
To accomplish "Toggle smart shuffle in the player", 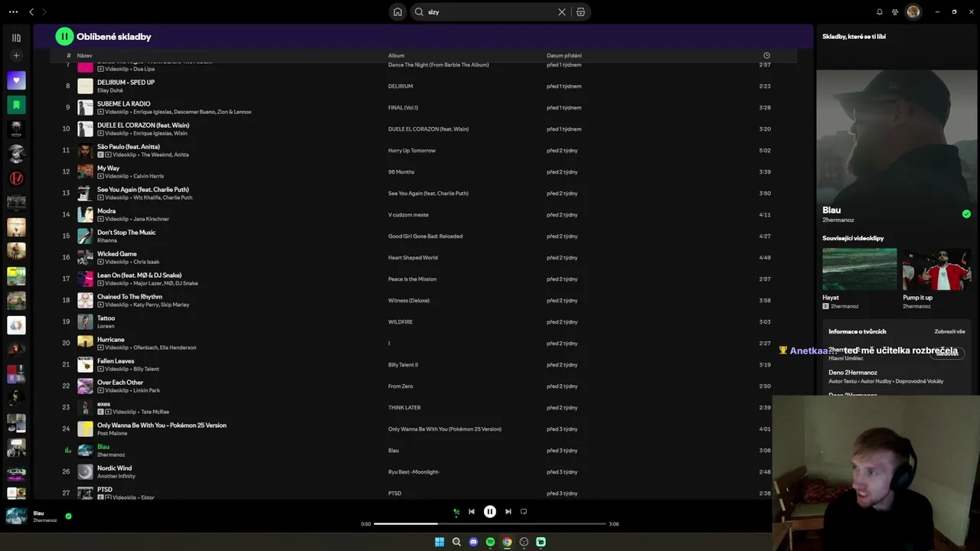I will tap(456, 512).
